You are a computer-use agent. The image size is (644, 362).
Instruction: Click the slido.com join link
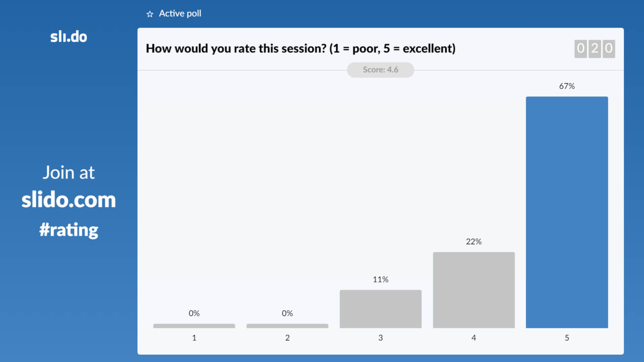[68, 200]
